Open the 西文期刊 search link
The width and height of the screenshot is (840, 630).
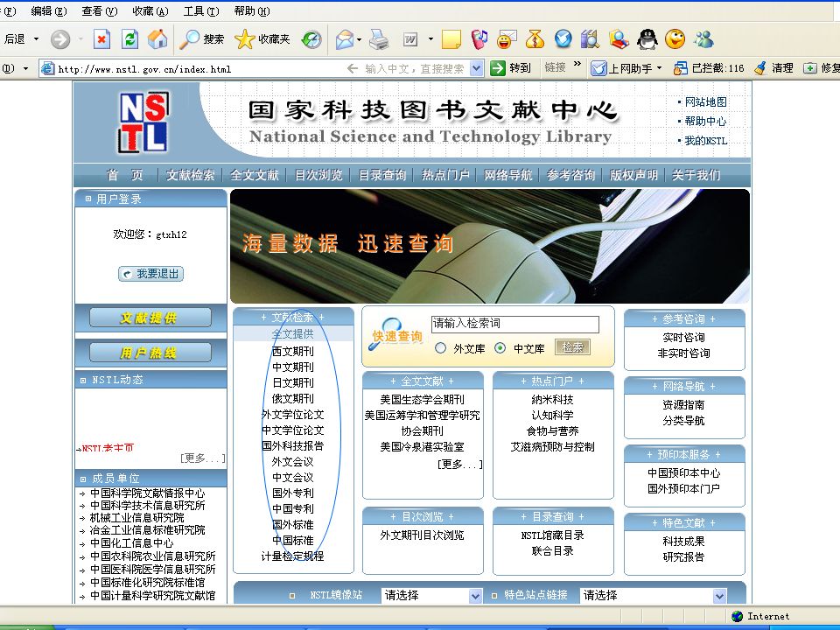pos(292,351)
